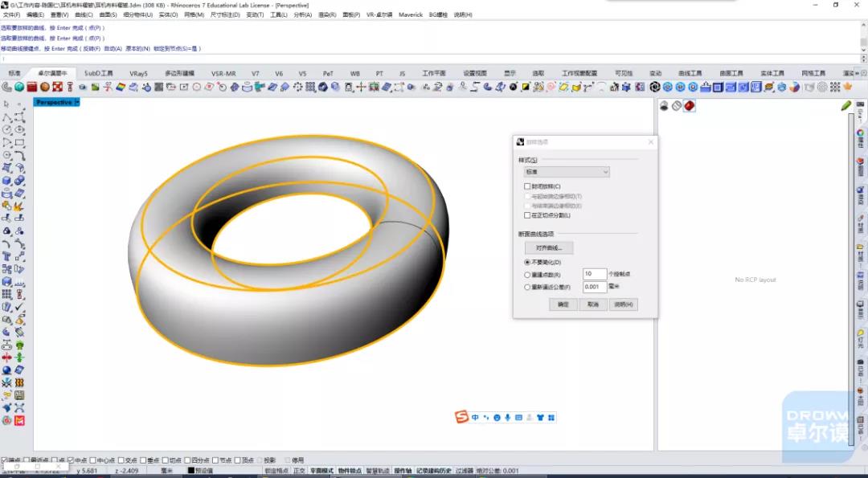This screenshot has height=478, width=868.
Task: Click the red box icon in top toolbar
Action: click(32, 87)
